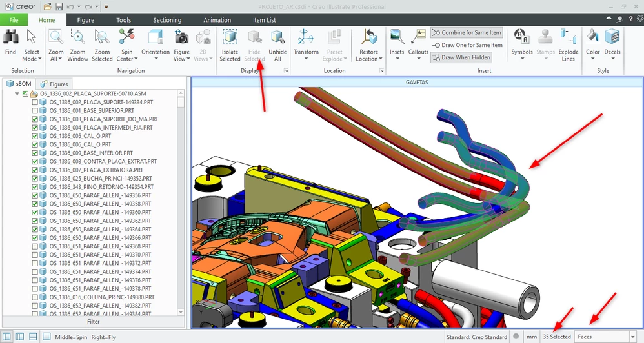Open the File menu
Screen dimensions: 644x343
click(x=14, y=20)
